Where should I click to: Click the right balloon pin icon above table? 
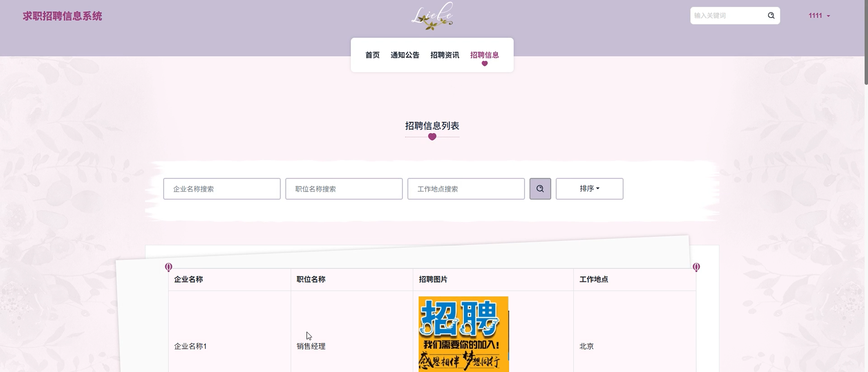(696, 267)
